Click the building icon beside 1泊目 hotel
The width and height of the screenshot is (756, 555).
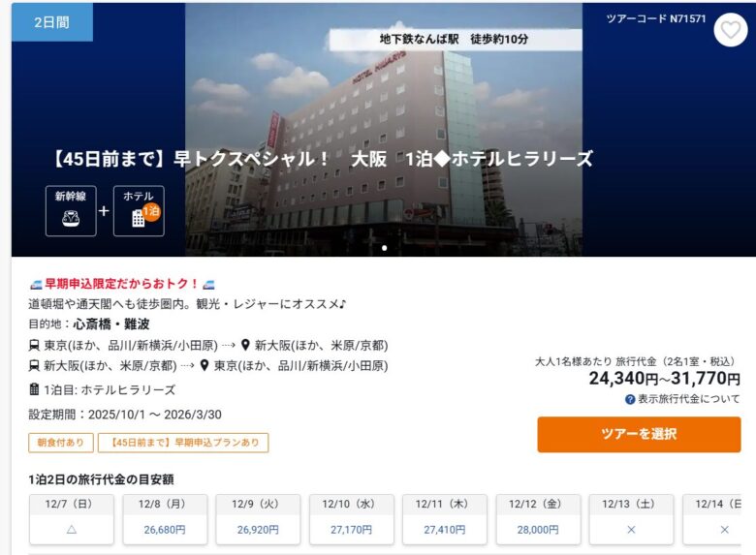(x=34, y=389)
